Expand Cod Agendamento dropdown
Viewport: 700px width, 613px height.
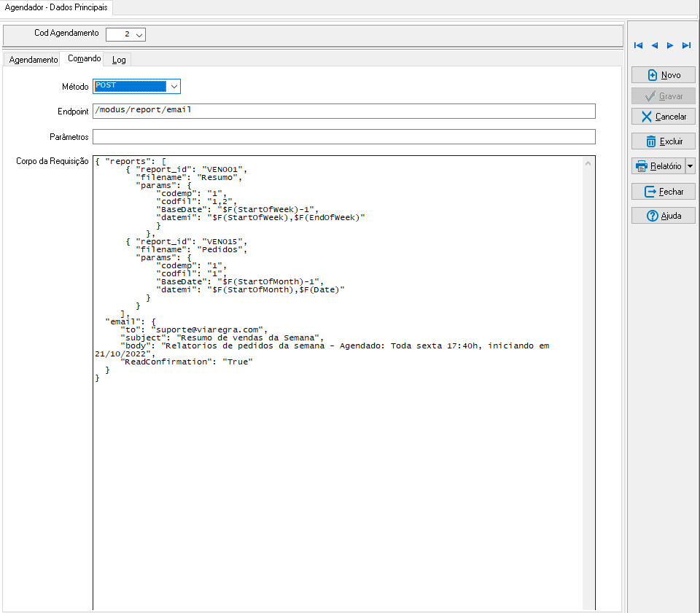[139, 34]
